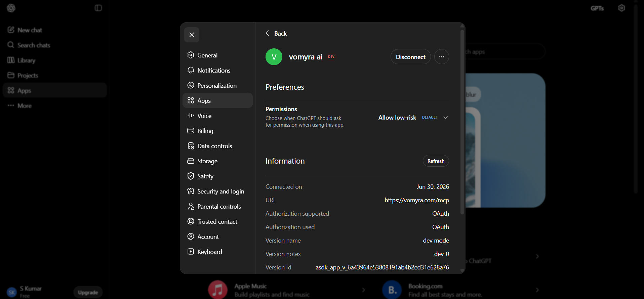This screenshot has height=299, width=644.
Task: Click the S Kumar profile name
Action: tap(31, 289)
